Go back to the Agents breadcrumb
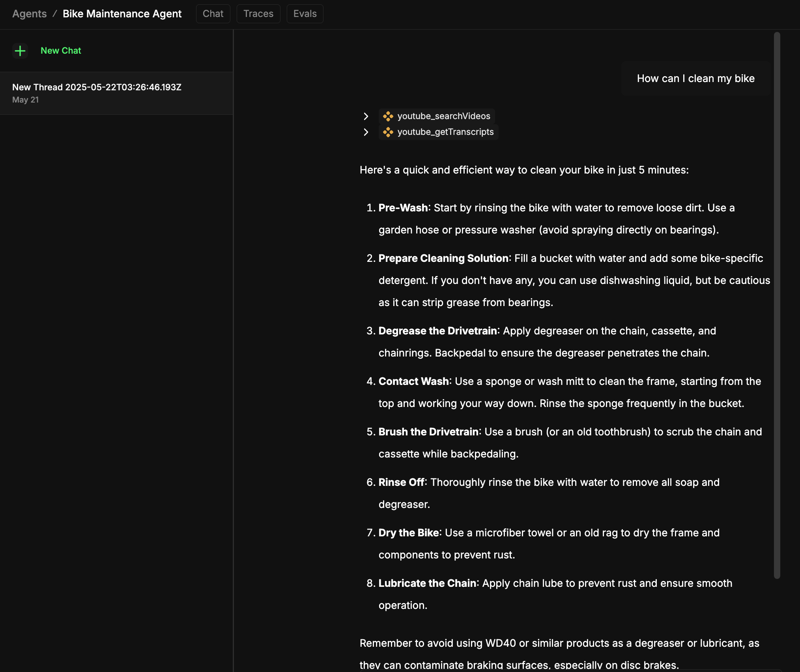This screenshot has width=800, height=672. 30,14
